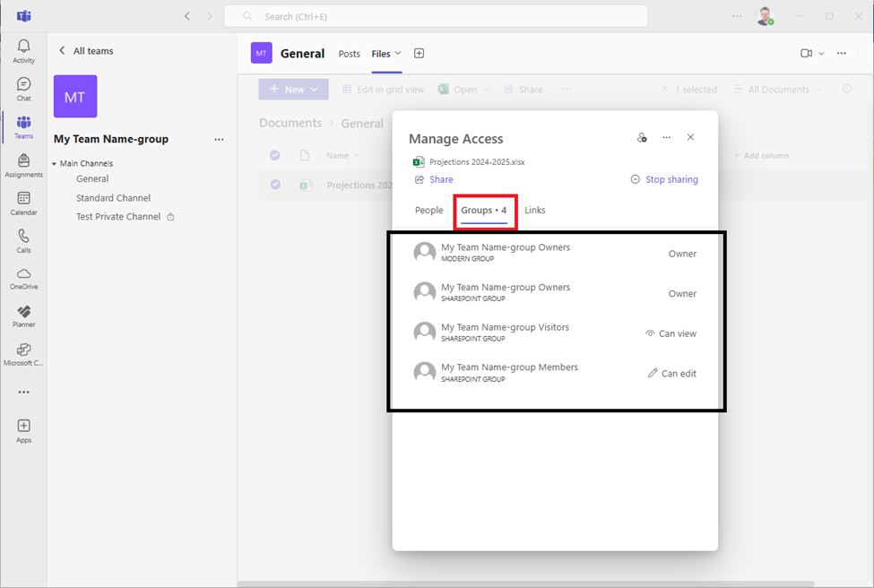This screenshot has width=874, height=588.
Task: Switch to the Links tab
Action: (535, 211)
